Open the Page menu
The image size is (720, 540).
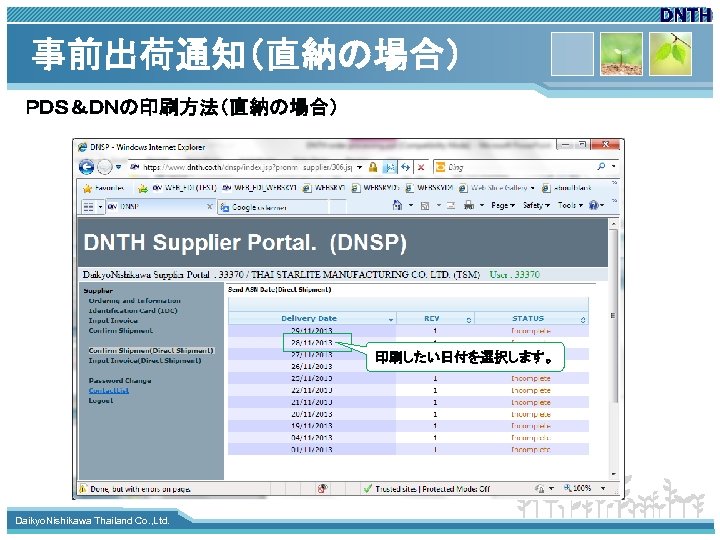point(503,205)
